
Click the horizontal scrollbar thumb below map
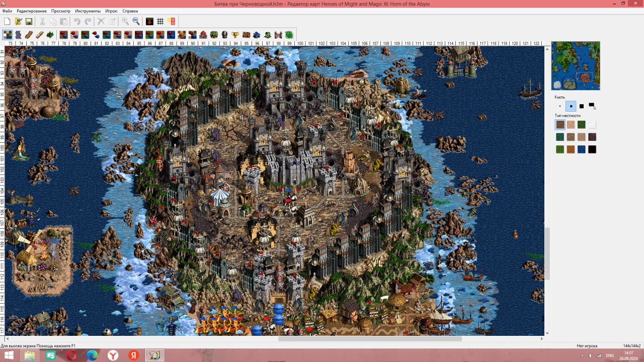(x=370, y=339)
